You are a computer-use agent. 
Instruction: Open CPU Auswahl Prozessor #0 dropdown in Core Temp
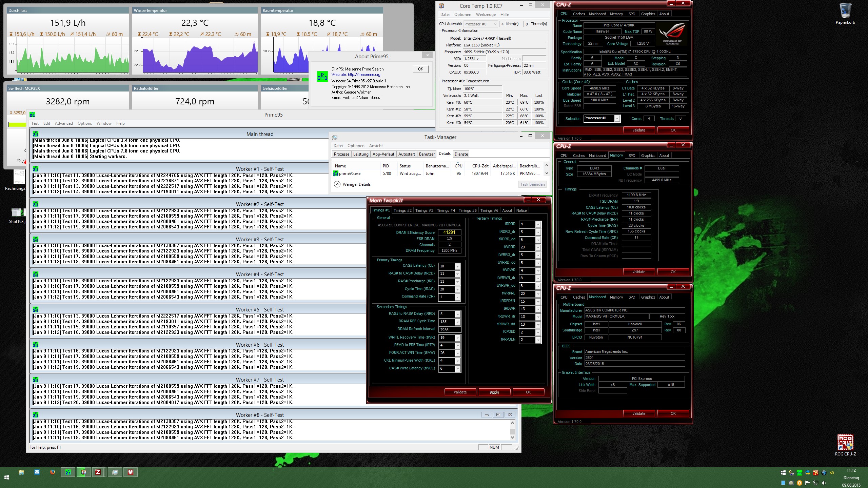coord(480,24)
